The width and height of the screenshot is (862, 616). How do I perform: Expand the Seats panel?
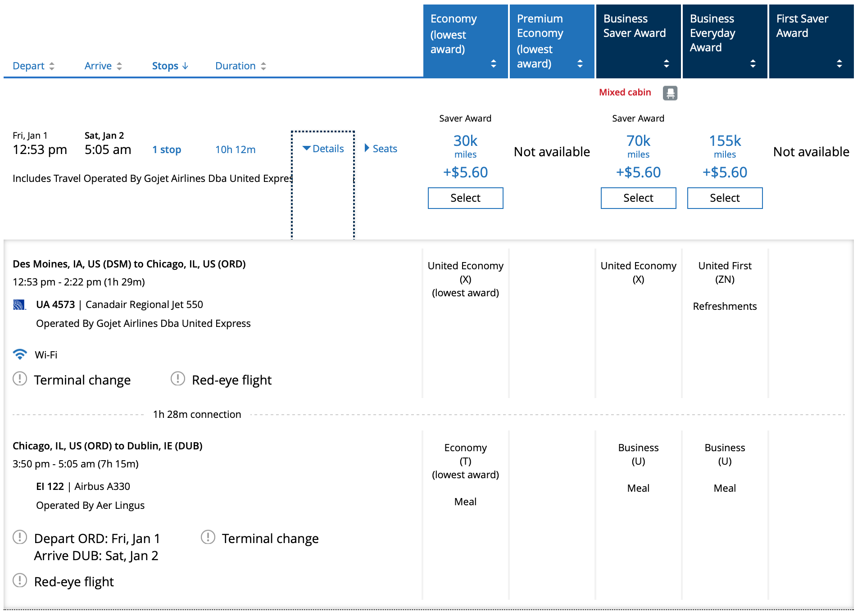381,149
